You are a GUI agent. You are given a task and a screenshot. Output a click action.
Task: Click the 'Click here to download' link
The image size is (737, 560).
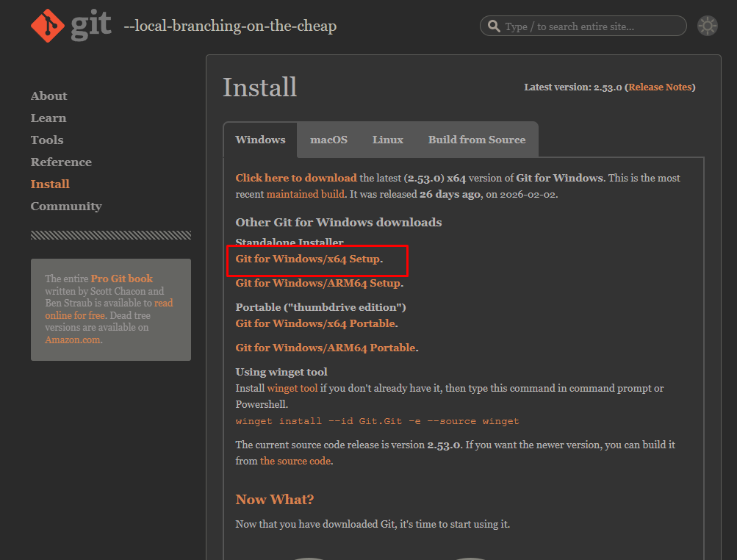pyautogui.click(x=296, y=178)
